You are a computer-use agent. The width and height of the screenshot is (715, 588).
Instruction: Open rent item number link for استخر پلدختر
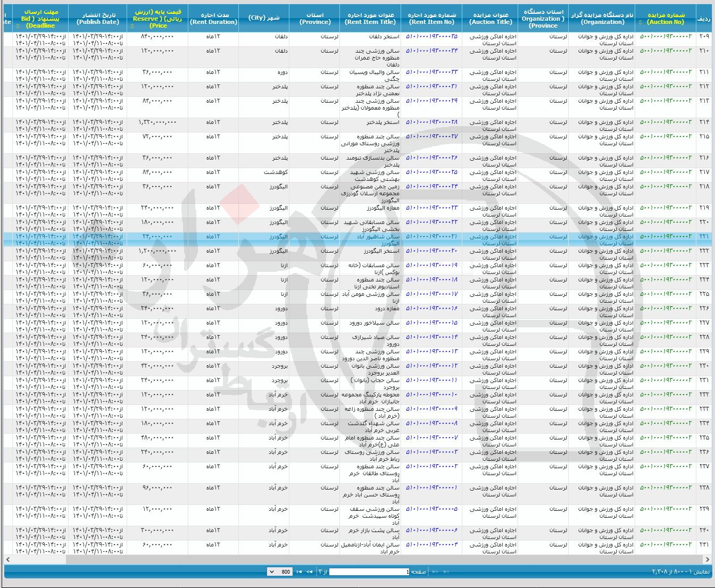tap(431, 122)
